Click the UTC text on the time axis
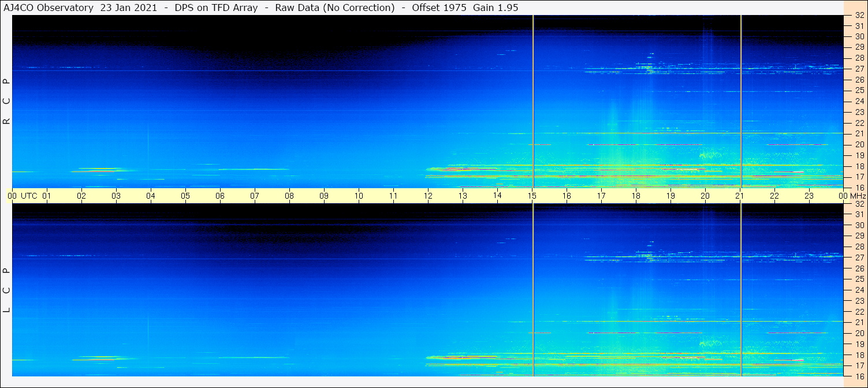The width and height of the screenshot is (868, 388). 29,196
